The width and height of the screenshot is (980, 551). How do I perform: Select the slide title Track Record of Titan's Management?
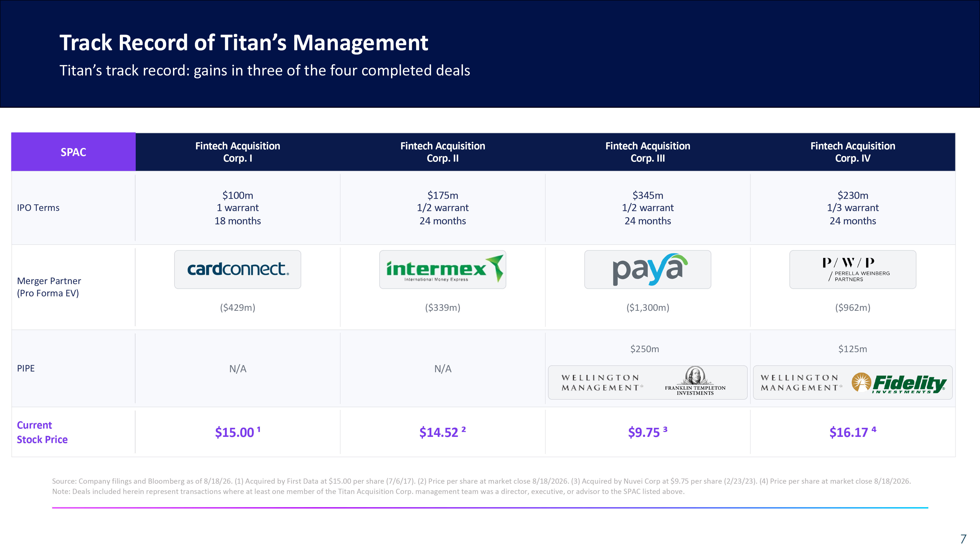click(x=244, y=42)
